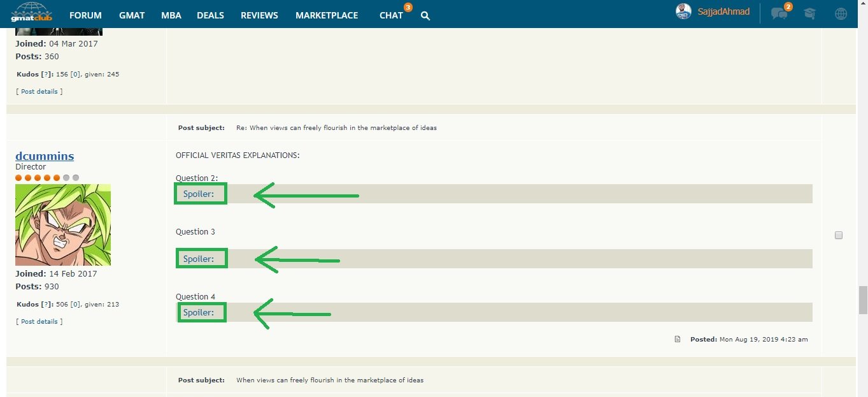Open dcummins' profile link
This screenshot has width=868, height=397.
[45, 156]
